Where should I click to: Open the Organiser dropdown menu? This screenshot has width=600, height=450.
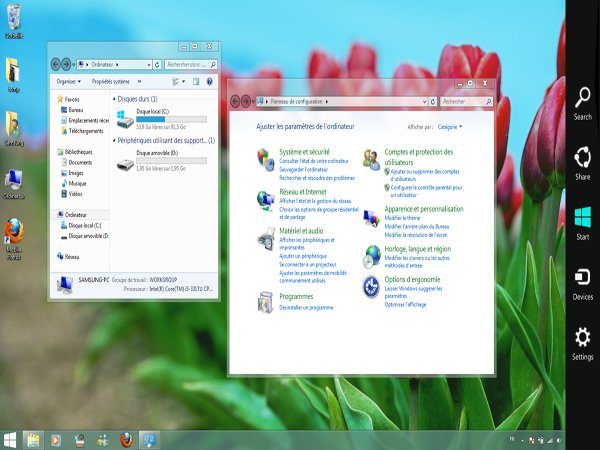click(68, 82)
